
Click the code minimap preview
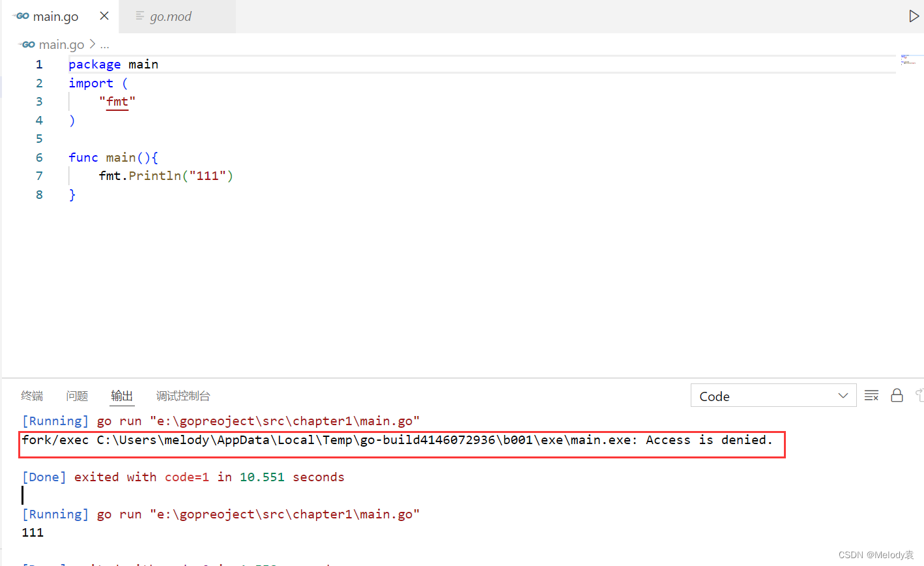(908, 59)
